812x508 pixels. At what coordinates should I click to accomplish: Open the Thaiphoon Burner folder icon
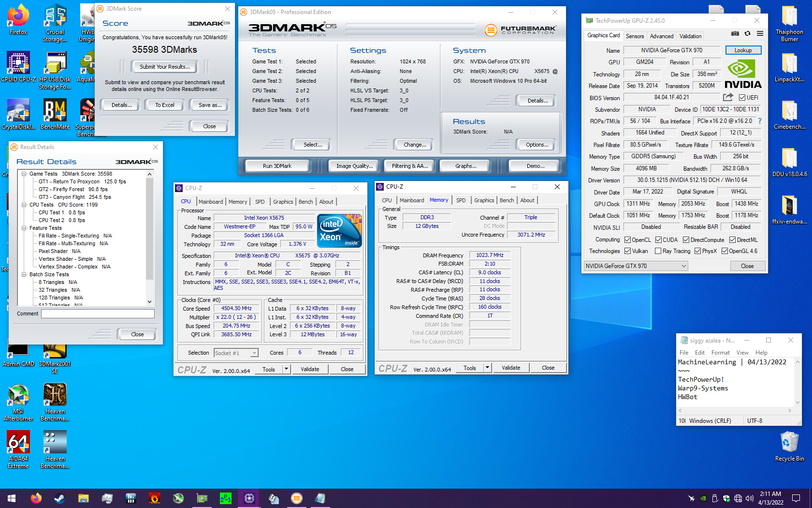pos(789,23)
